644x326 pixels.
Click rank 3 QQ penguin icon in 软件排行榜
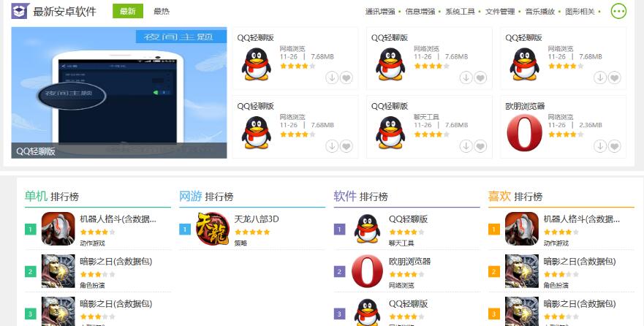(x=367, y=312)
